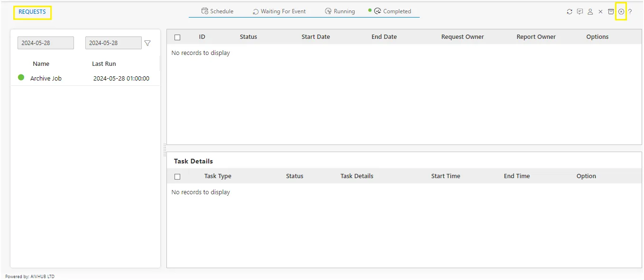This screenshot has height=280, width=644.
Task: Sort by ID column header
Action: 202,37
